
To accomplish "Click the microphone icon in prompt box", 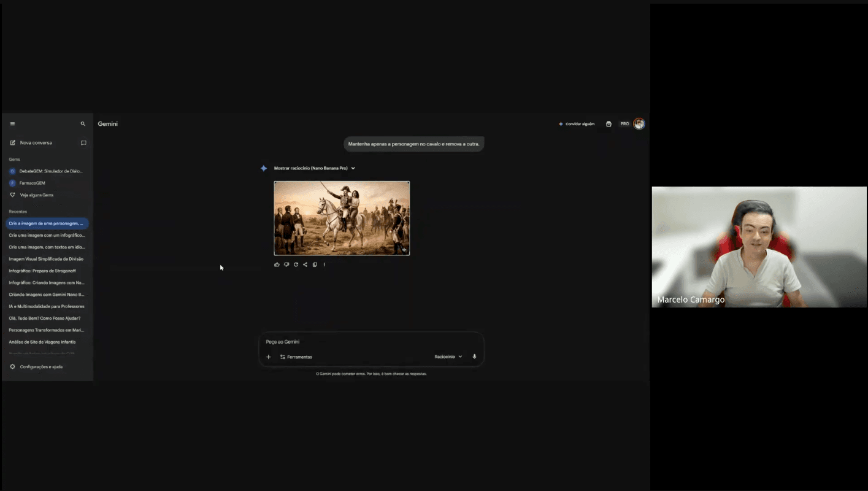I will tap(474, 357).
